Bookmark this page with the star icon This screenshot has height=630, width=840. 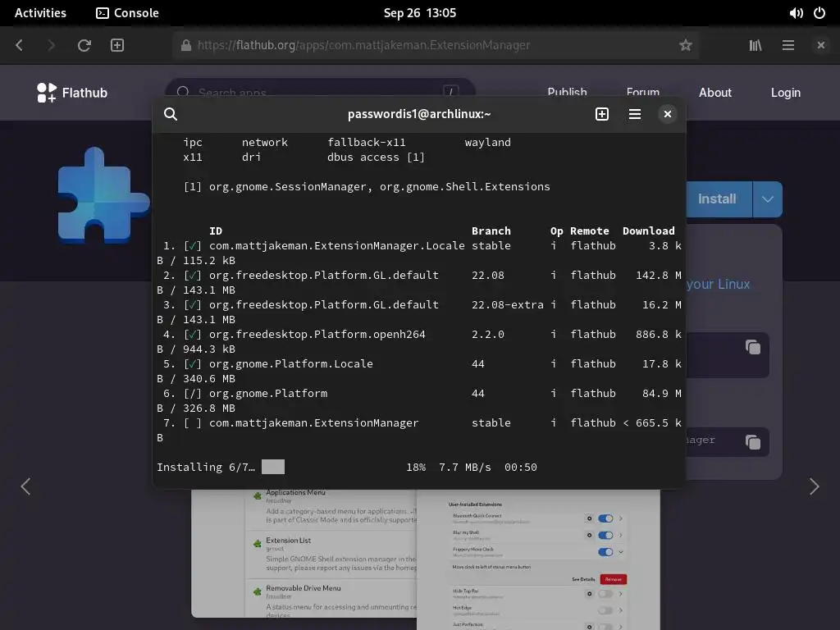click(685, 45)
